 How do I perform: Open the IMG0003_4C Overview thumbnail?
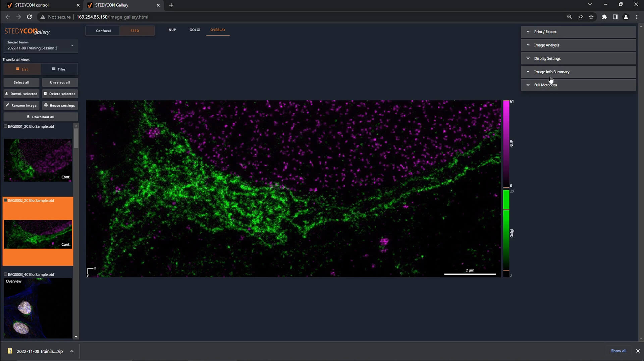point(38,308)
